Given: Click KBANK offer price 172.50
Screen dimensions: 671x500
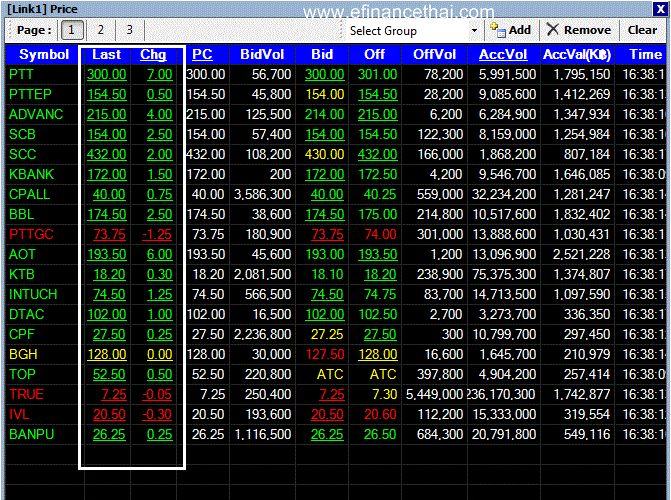Looking at the screenshot, I should click(377, 175).
